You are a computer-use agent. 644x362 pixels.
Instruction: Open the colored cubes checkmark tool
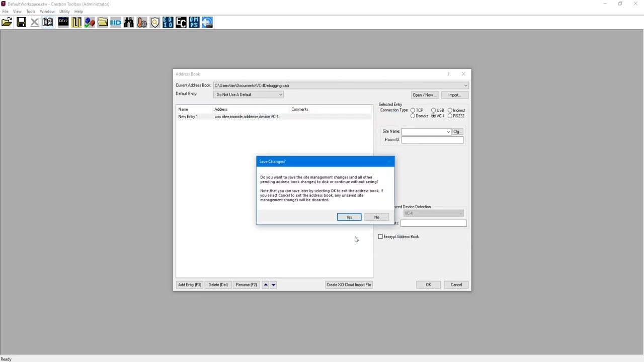click(90, 22)
